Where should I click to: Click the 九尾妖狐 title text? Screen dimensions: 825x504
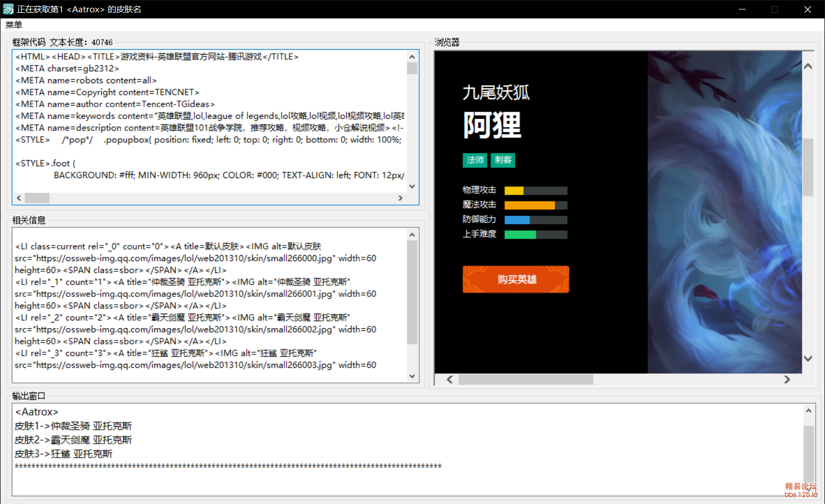pyautogui.click(x=496, y=92)
